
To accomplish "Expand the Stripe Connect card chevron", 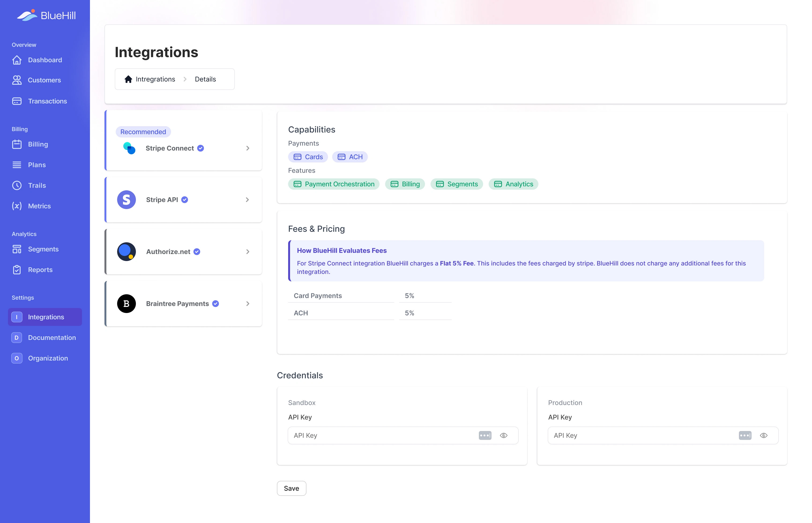I will [248, 148].
